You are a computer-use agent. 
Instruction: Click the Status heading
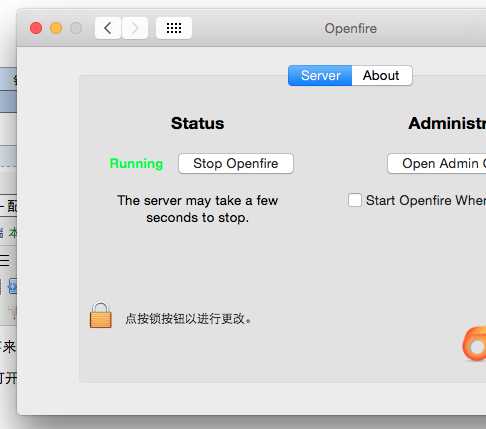[197, 123]
